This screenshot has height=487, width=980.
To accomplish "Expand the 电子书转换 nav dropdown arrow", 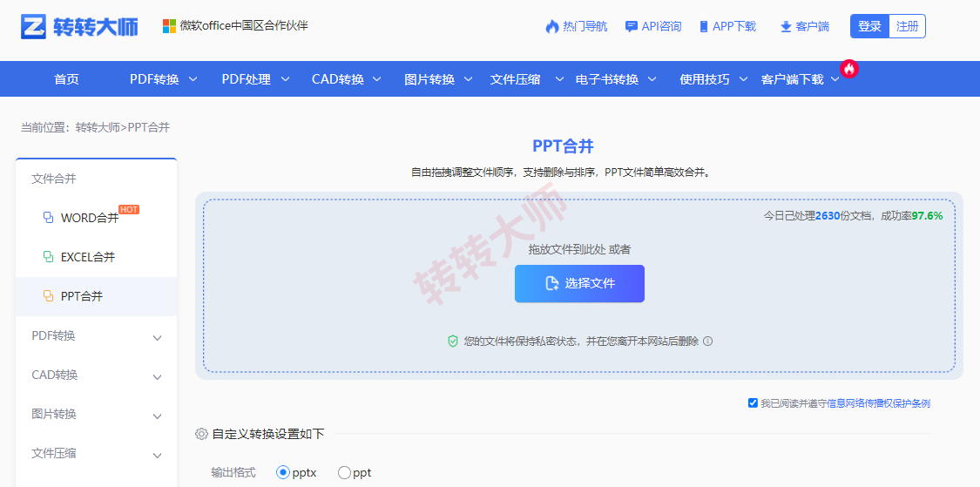I will pyautogui.click(x=652, y=79).
